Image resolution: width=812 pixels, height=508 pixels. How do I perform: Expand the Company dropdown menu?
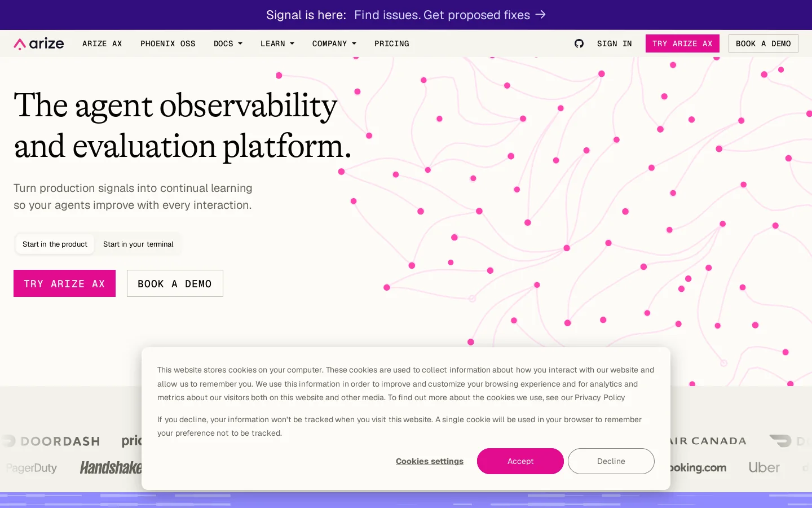(x=334, y=43)
